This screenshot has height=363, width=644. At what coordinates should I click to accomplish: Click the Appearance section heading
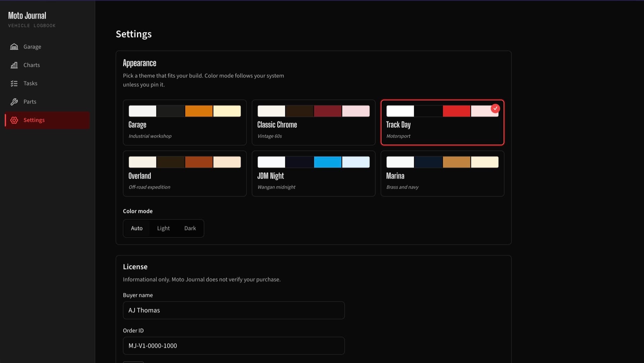(140, 63)
